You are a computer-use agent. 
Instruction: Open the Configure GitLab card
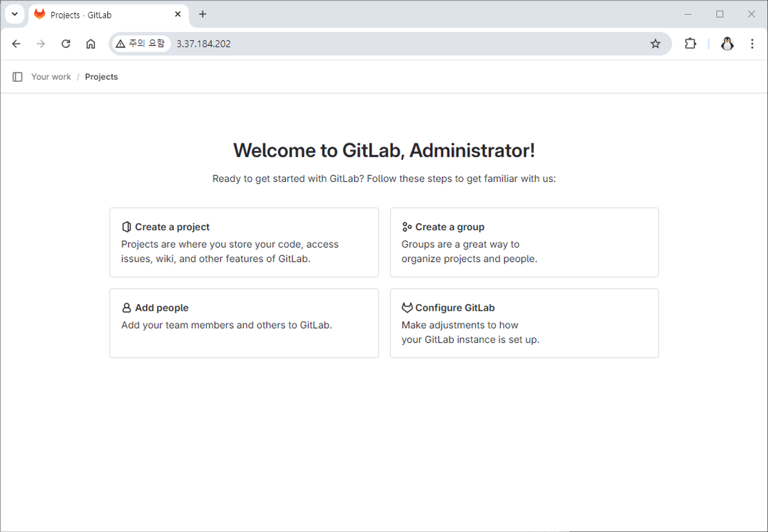524,323
